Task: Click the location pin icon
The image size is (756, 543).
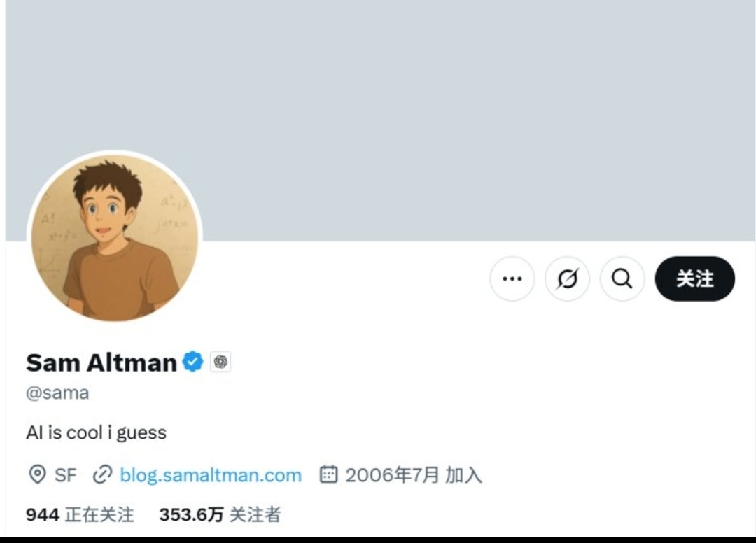Action: (36, 475)
